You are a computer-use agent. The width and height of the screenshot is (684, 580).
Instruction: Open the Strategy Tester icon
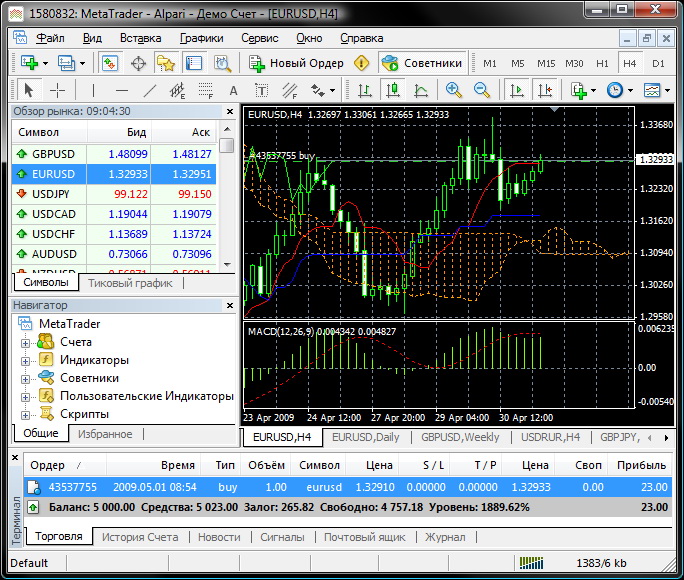(222, 63)
